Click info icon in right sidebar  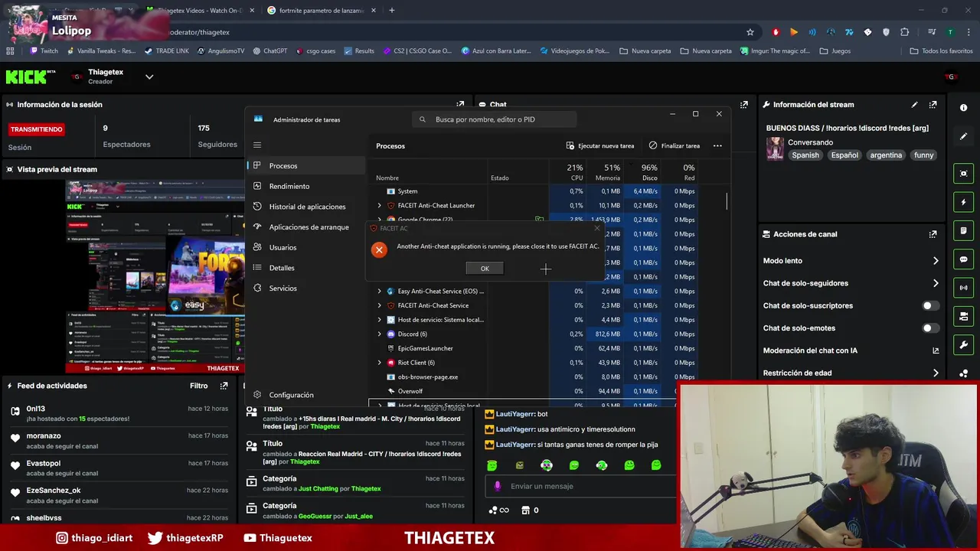pos(963,108)
